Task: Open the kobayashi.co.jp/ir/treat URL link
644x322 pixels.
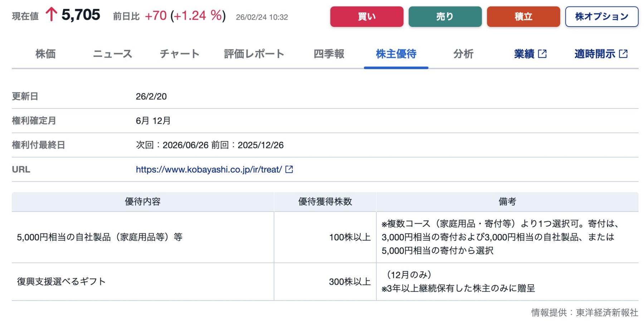Action: coord(209,169)
